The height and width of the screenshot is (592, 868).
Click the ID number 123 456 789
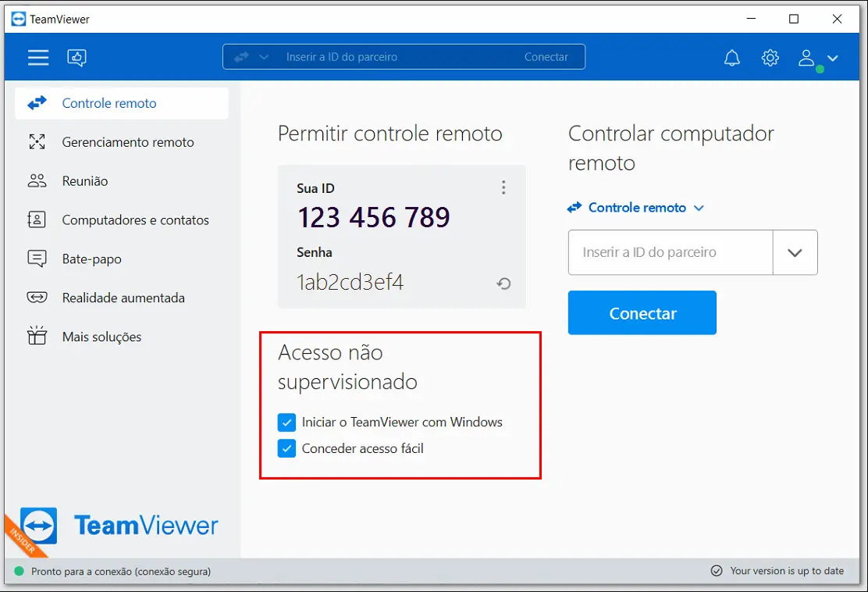[x=374, y=217]
